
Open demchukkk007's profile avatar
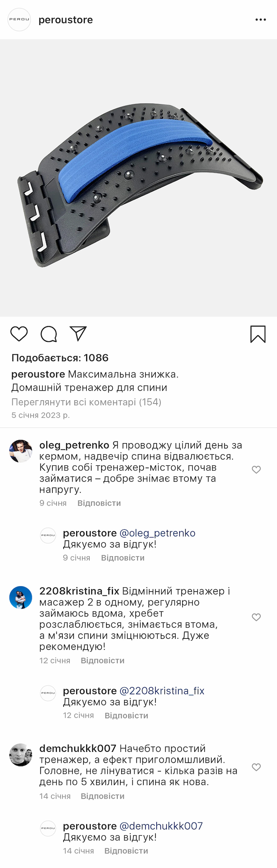pos(21,755)
